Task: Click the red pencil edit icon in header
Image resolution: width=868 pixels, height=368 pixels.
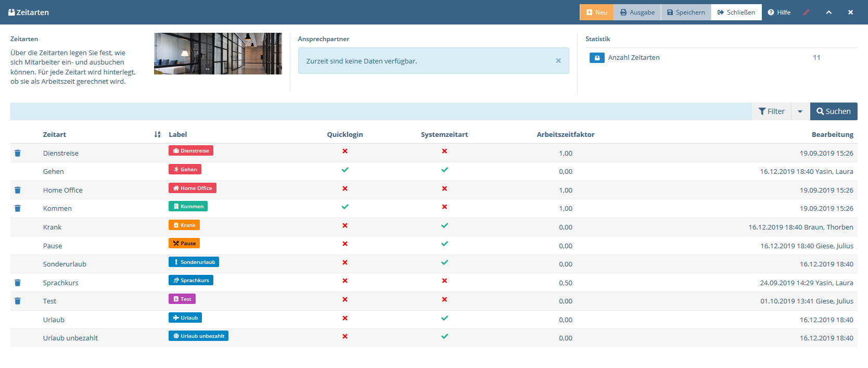Action: (806, 12)
